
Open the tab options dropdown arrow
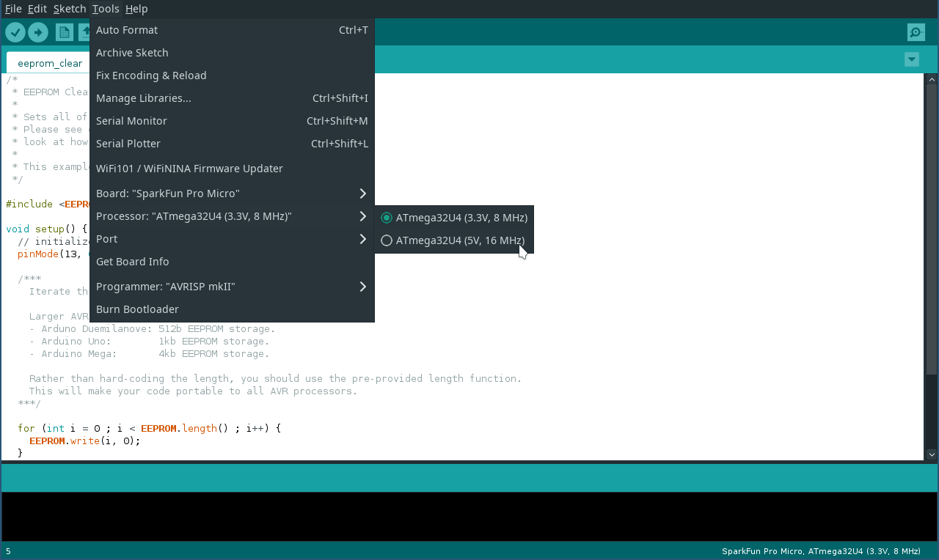tap(912, 59)
